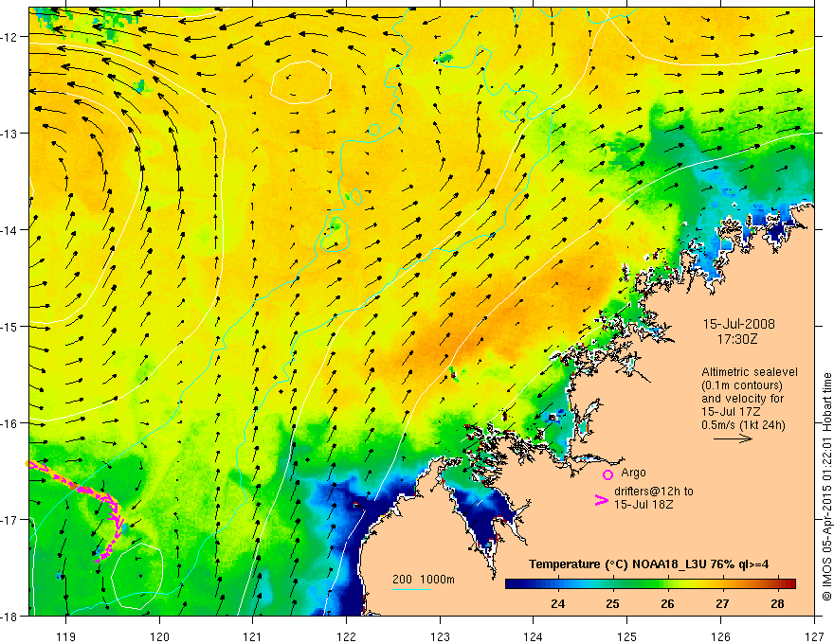Click the colorbar tick label 26
Viewport: 834px width, 644px height.
click(667, 603)
